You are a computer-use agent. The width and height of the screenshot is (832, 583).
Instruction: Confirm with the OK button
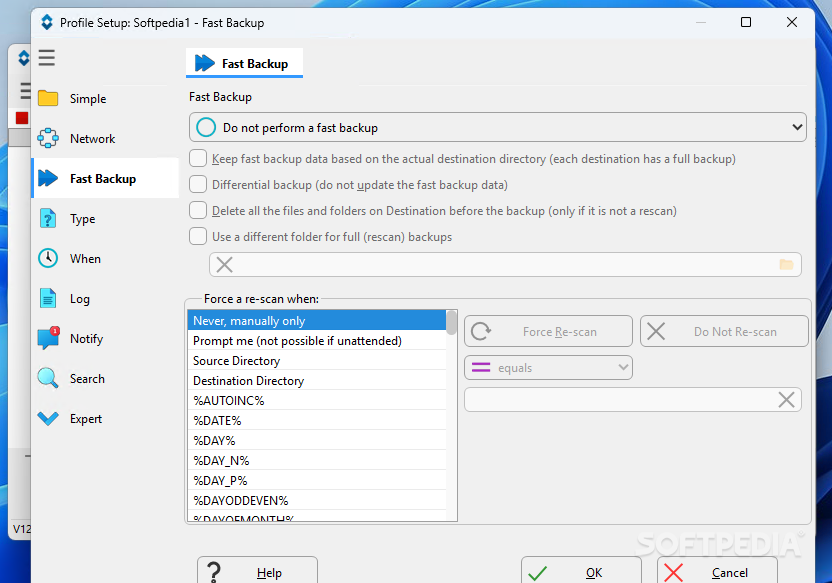[x=581, y=570]
